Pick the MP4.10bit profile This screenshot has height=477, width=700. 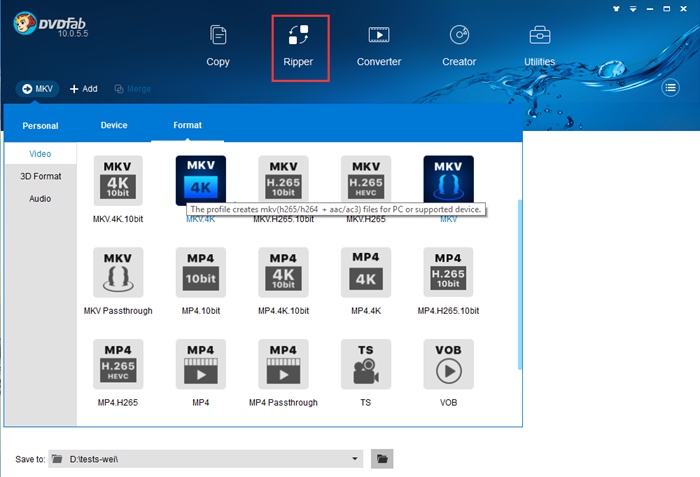[200, 272]
